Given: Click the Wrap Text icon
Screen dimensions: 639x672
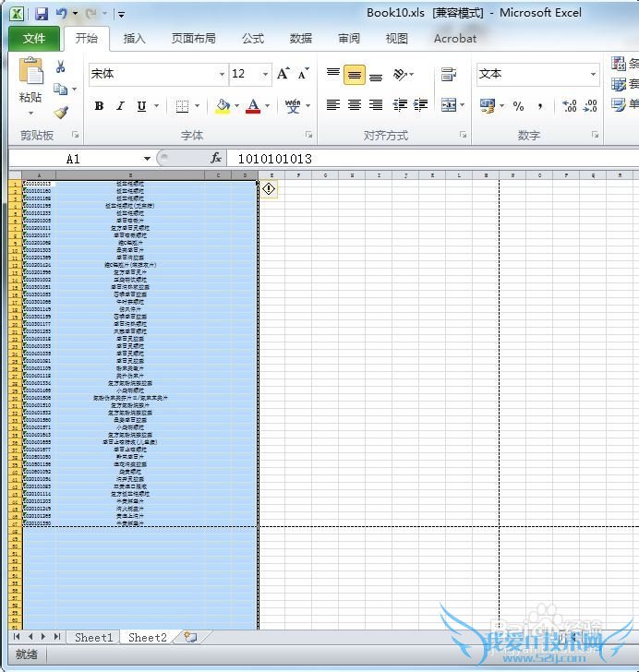Looking at the screenshot, I should coord(449,75).
